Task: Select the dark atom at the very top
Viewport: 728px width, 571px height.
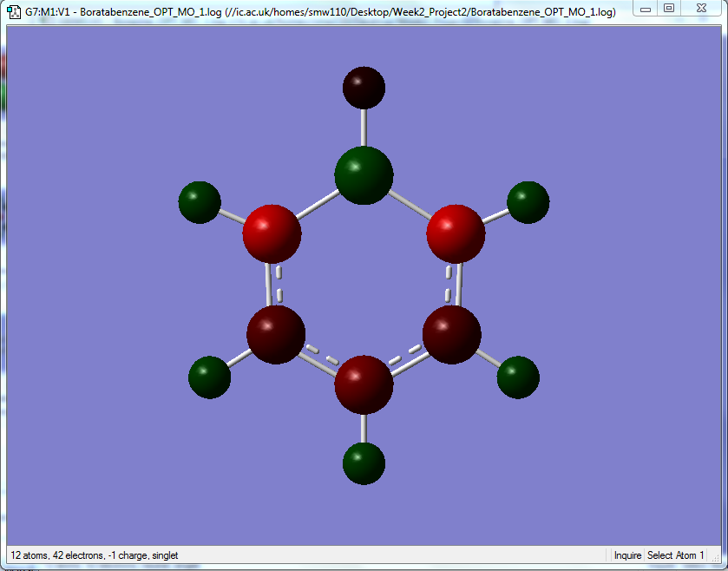Action: 364,88
